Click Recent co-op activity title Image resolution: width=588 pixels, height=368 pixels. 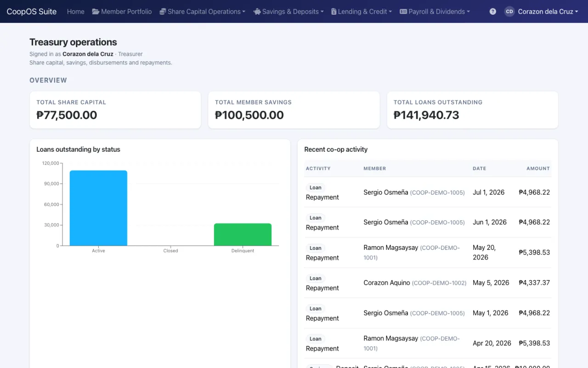336,149
